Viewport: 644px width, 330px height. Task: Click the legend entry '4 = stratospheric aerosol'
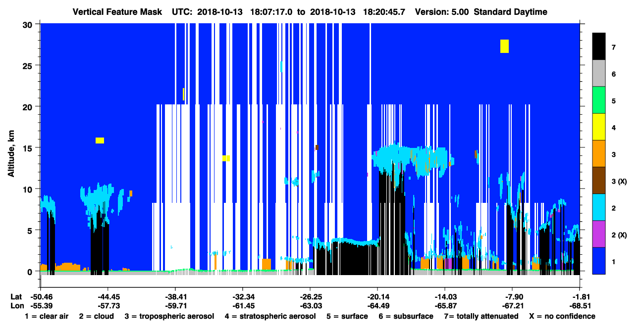point(270,316)
